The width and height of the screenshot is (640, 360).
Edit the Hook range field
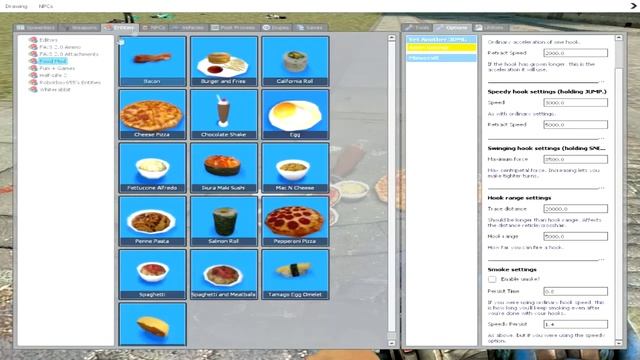click(576, 236)
